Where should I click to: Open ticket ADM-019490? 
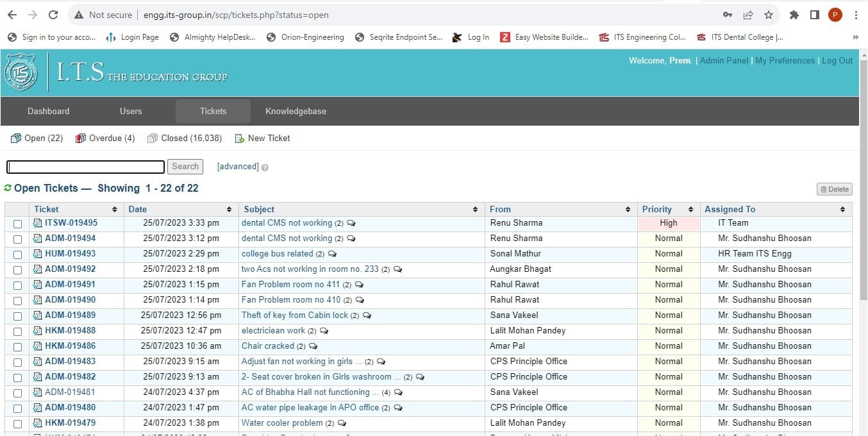click(x=70, y=300)
